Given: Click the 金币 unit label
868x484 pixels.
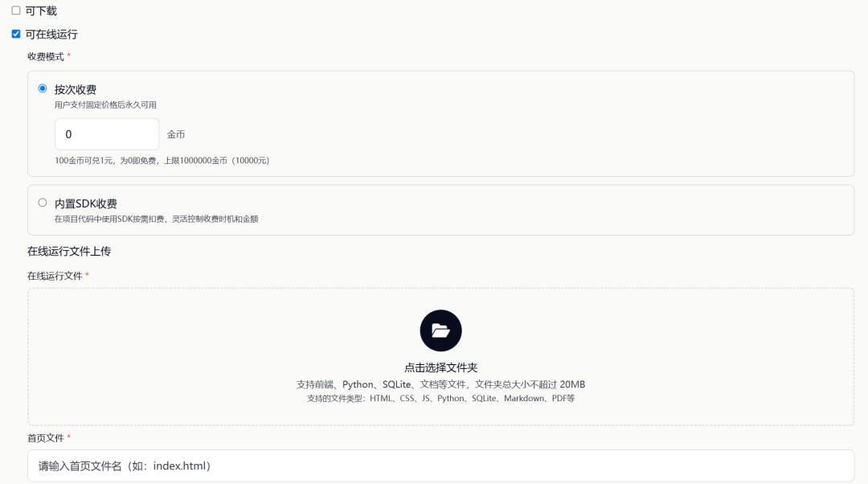Looking at the screenshot, I should coord(176,134).
